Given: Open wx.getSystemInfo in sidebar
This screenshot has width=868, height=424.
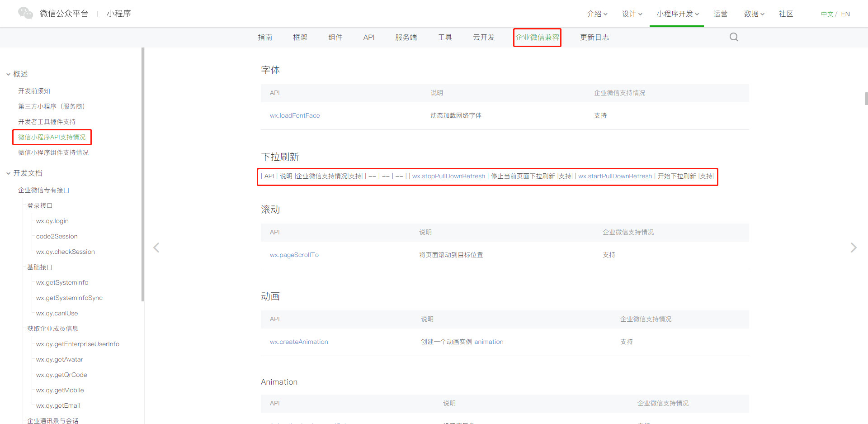Looking at the screenshot, I should click(x=62, y=282).
